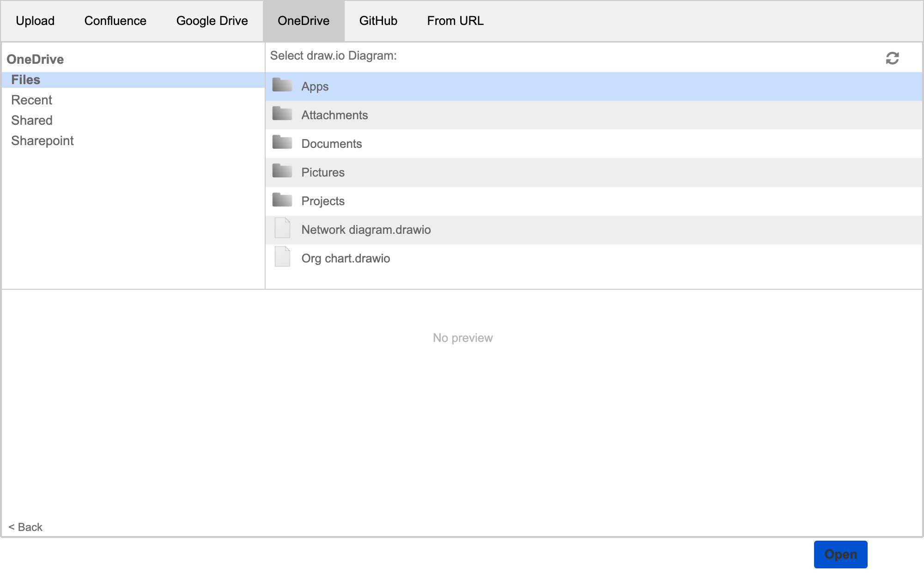Go back using the Back link

tap(25, 527)
